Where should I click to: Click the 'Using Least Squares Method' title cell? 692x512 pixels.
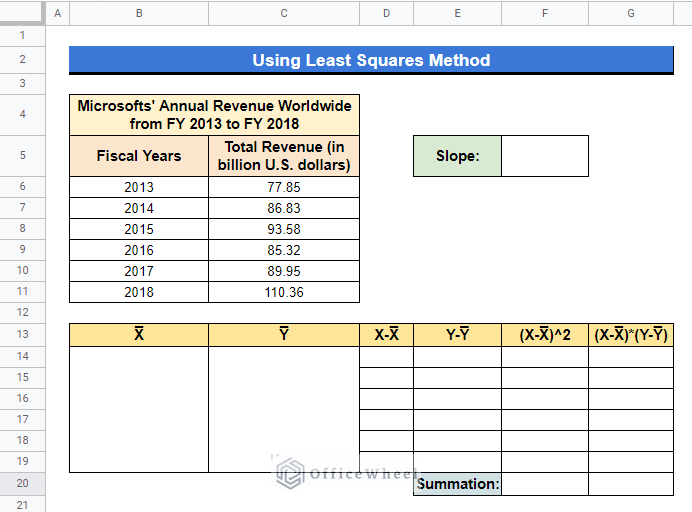coord(371,60)
